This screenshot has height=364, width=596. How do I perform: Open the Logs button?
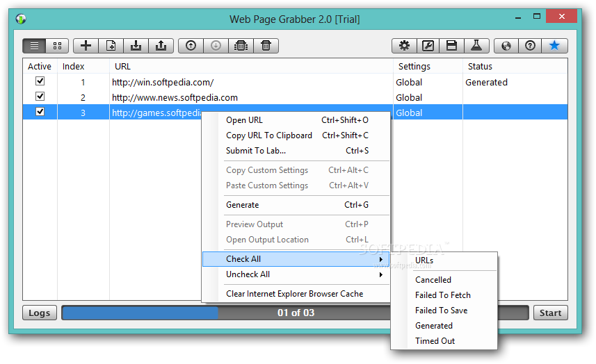tap(40, 313)
